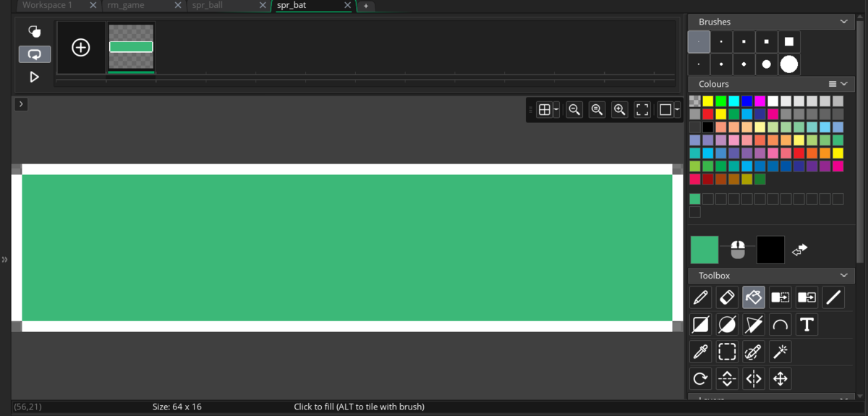Expand the docked side panel with the double arrow

click(x=4, y=259)
